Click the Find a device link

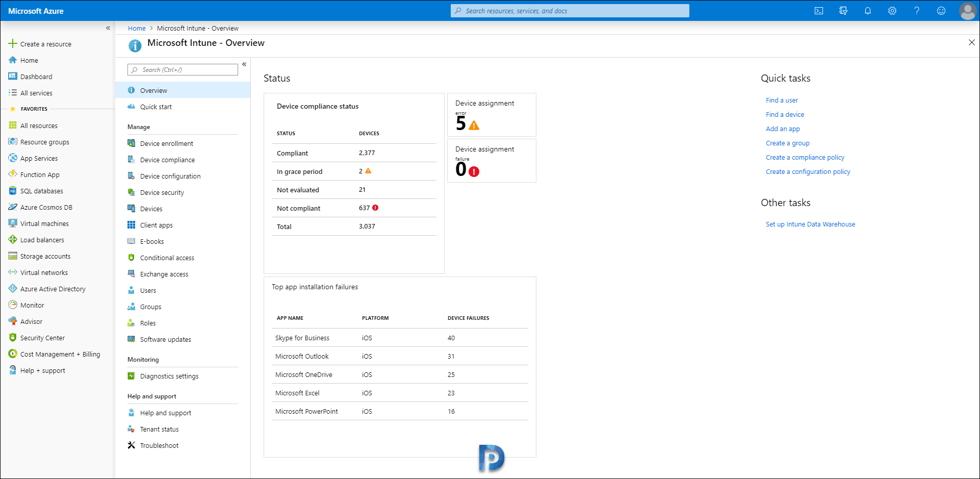[x=785, y=115]
